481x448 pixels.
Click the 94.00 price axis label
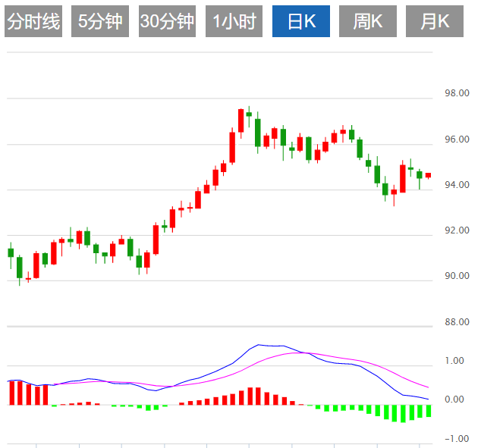coord(457,185)
